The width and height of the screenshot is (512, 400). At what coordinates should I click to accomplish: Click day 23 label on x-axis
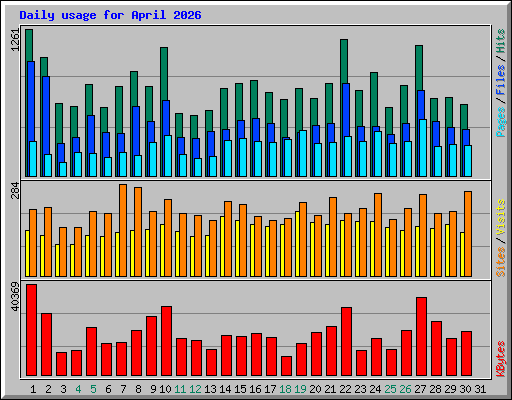[x=360, y=389]
